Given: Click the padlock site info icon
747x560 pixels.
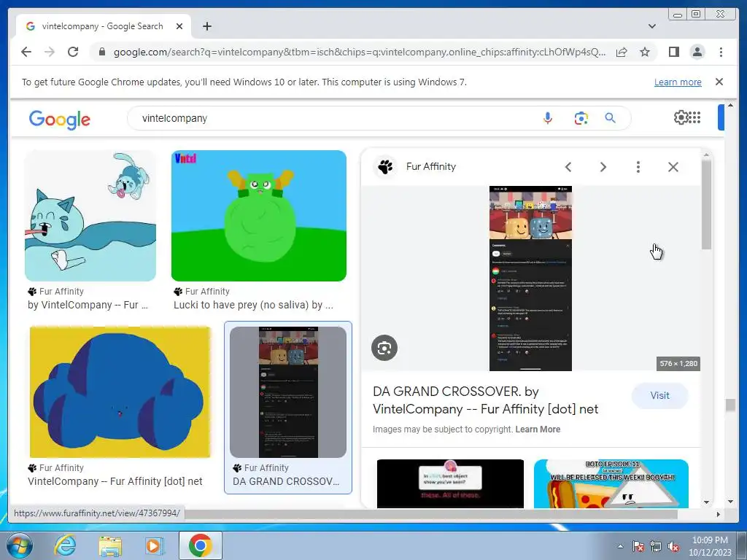Looking at the screenshot, I should point(101,52).
